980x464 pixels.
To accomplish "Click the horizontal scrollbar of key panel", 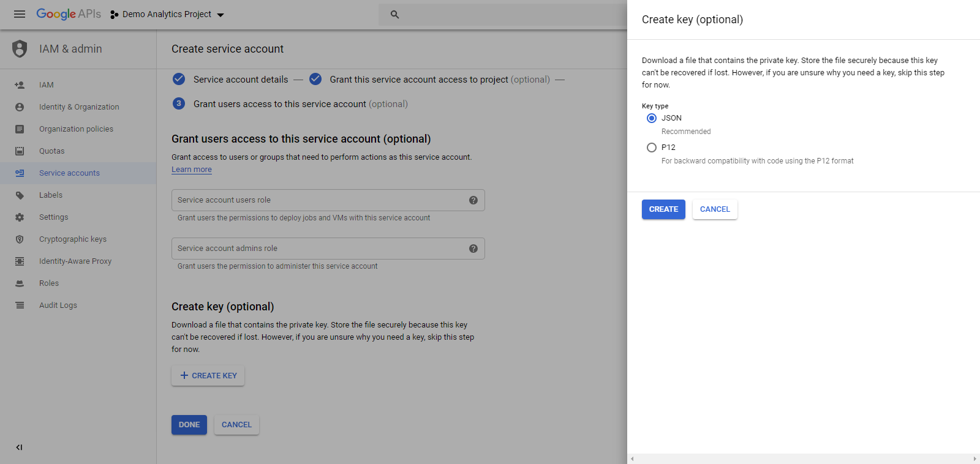I will click(803, 458).
